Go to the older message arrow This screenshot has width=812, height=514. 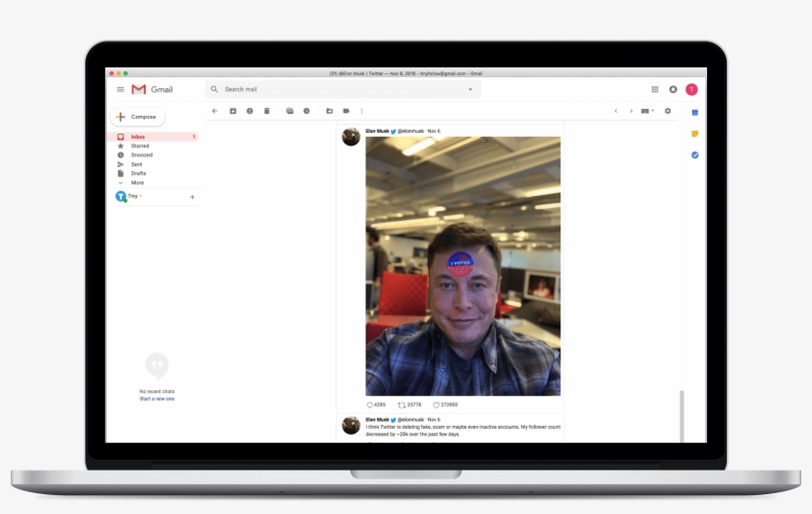[631, 111]
